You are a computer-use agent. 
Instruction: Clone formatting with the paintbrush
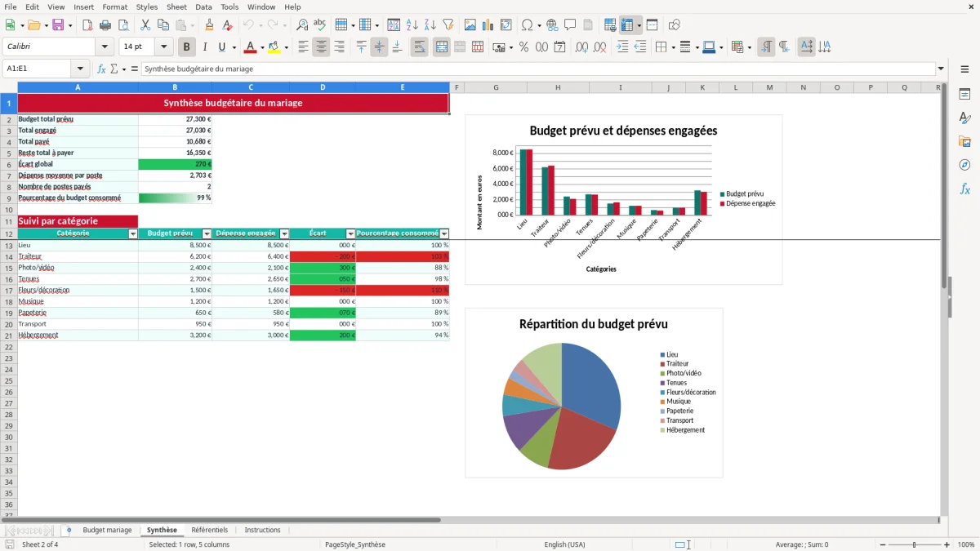209,25
